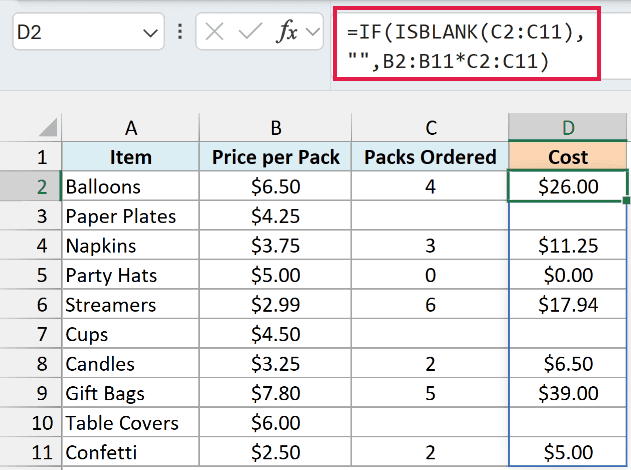
Task: Select row 10 header
Action: point(31,423)
